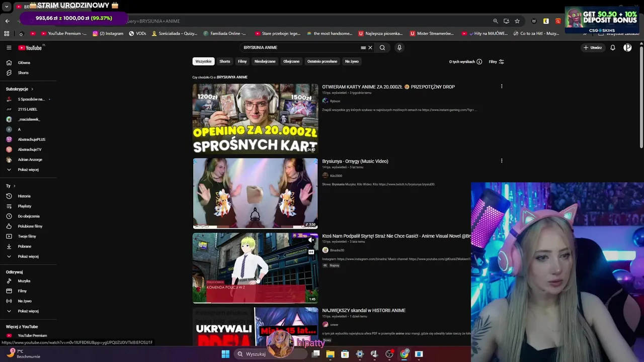The image size is (644, 362).
Task: Expand Pokaż więcej under Odkrywaj
Action: (28, 311)
